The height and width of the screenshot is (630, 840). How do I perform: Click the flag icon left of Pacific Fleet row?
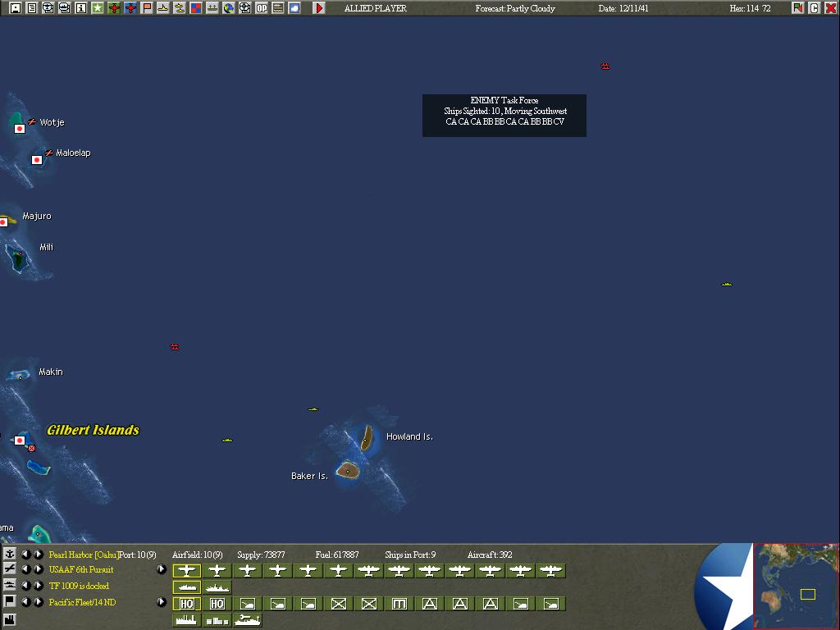coord(10,601)
